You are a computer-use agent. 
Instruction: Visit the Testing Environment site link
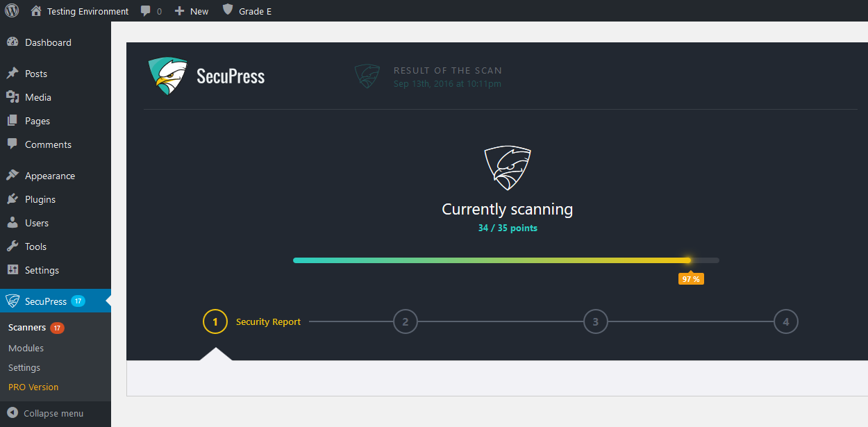click(x=87, y=11)
